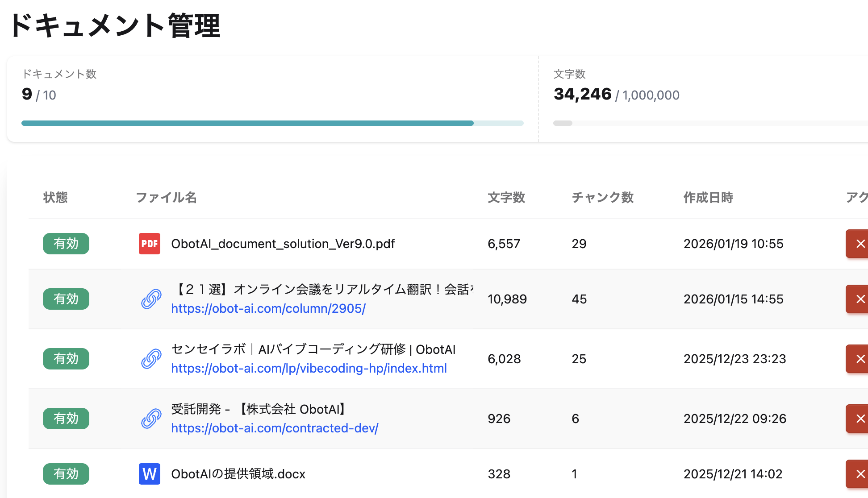Delete the 受託開発 document row
This screenshot has height=498, width=868.
[x=859, y=419]
